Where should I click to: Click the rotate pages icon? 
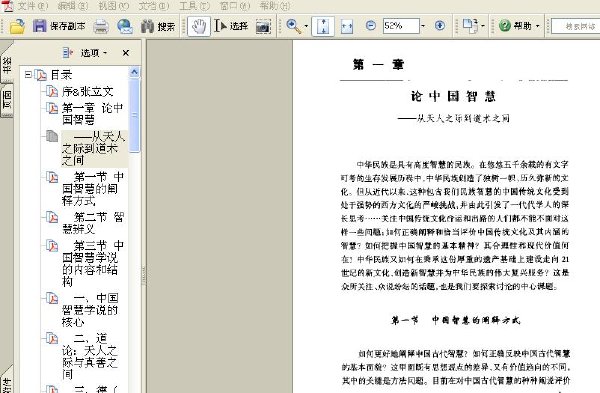point(470,26)
